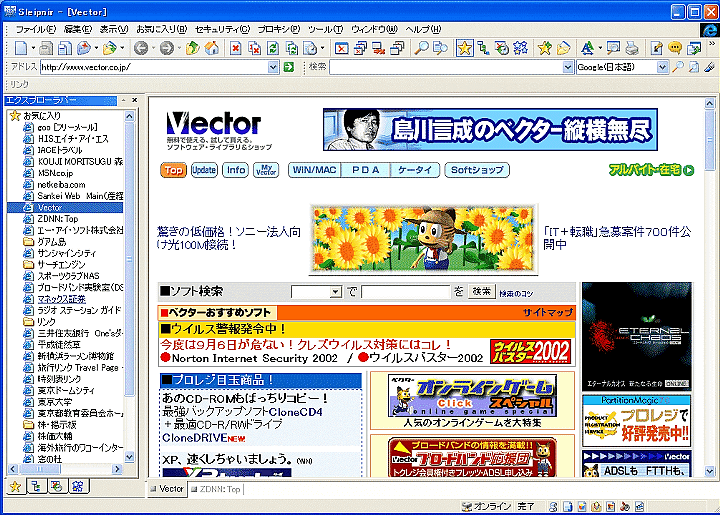
Task: Click the last icon in status bar icon row
Action: coord(639,507)
